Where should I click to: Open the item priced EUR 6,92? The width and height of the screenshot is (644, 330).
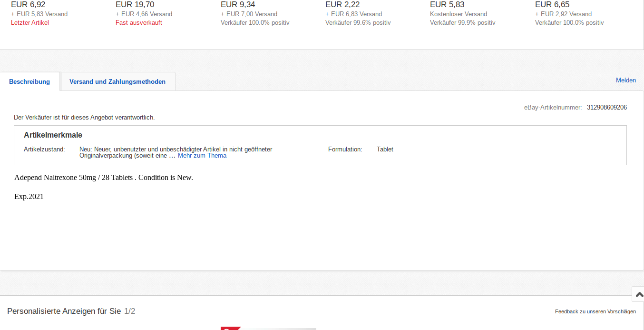coord(28,5)
